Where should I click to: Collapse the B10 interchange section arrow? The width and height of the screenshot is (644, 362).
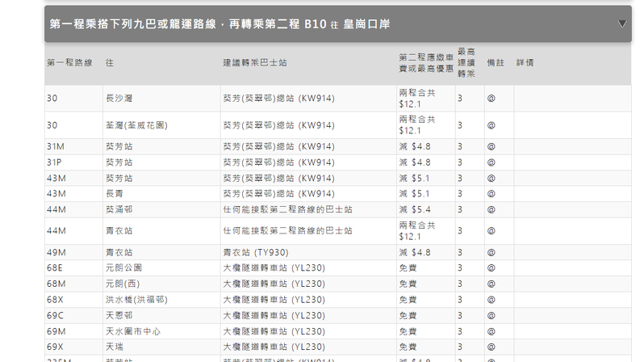click(622, 24)
